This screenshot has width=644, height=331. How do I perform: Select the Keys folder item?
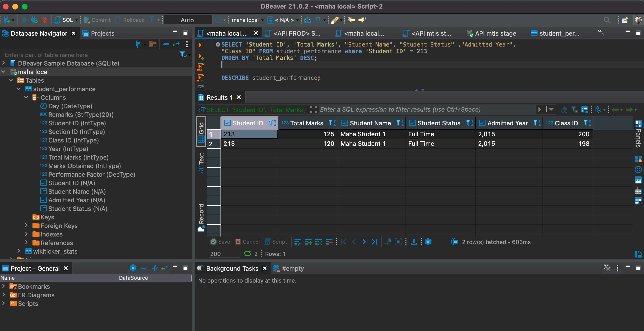(47, 217)
